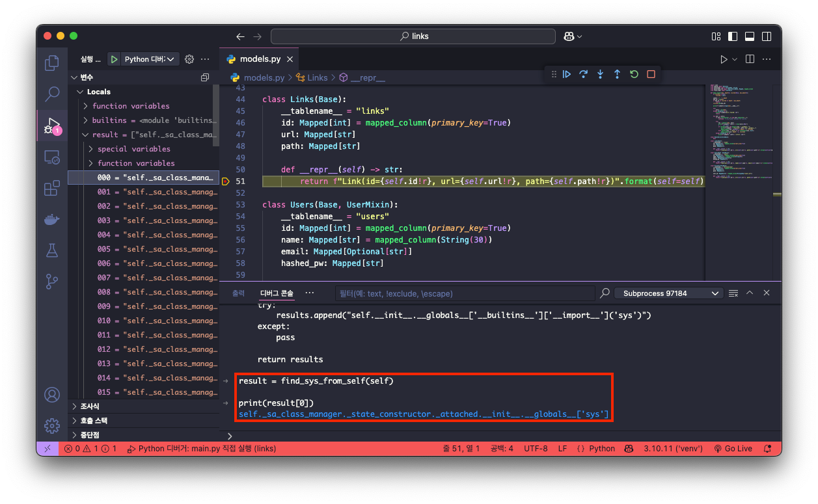
Task: Open debug view more actions ellipsis
Action: coord(206,59)
